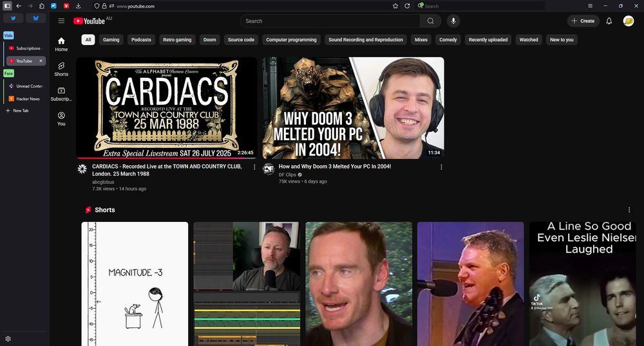Open the CARDIACS video title link
This screenshot has width=644, height=346.
click(x=167, y=170)
